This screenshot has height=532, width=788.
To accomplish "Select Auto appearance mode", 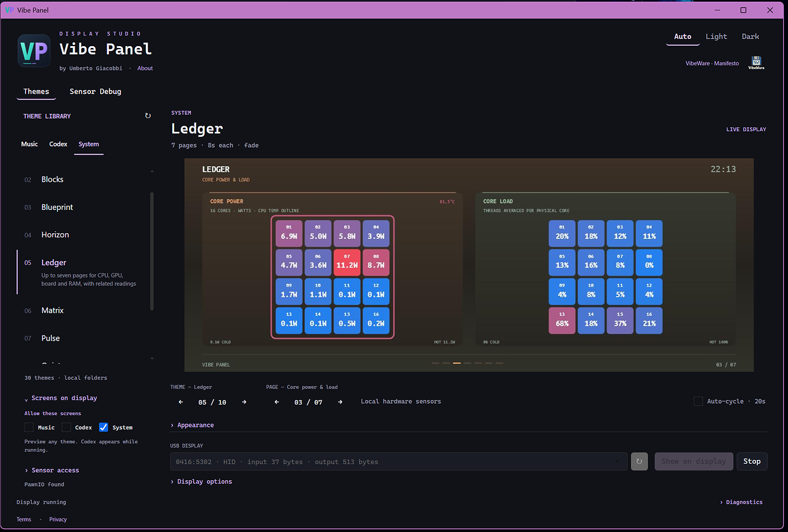I will click(x=683, y=36).
